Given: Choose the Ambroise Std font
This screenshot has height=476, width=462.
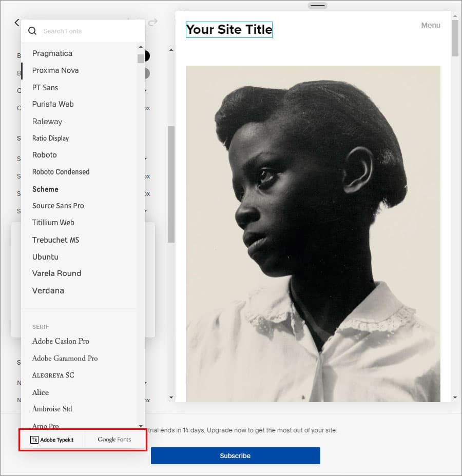Looking at the screenshot, I should click(52, 409).
